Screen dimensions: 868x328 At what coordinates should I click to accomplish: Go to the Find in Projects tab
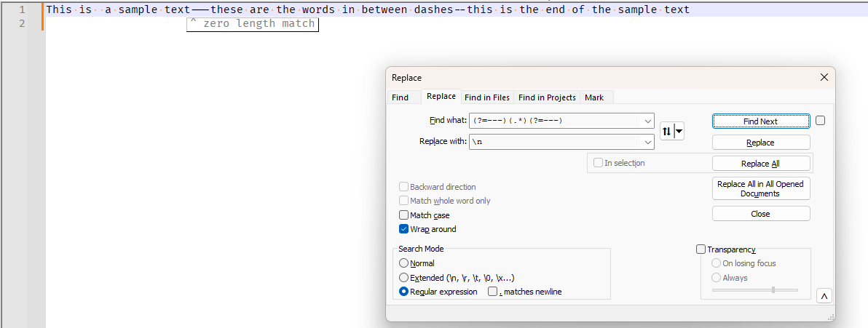[x=547, y=97]
